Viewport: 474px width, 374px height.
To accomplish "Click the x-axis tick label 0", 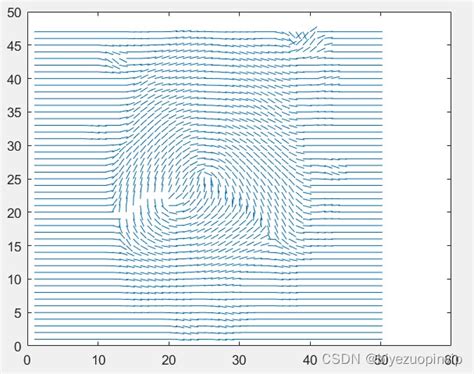I will (x=27, y=360).
